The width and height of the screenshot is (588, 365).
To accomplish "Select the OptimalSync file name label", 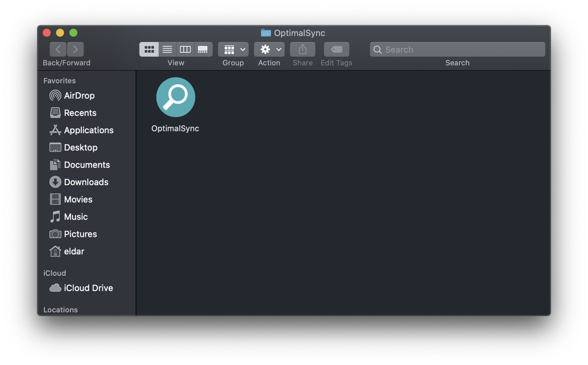I will [x=175, y=129].
